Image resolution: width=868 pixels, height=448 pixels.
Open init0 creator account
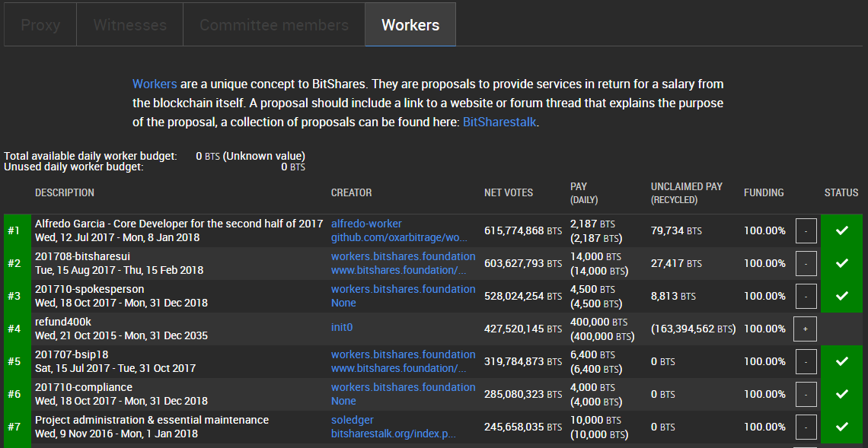coord(342,327)
